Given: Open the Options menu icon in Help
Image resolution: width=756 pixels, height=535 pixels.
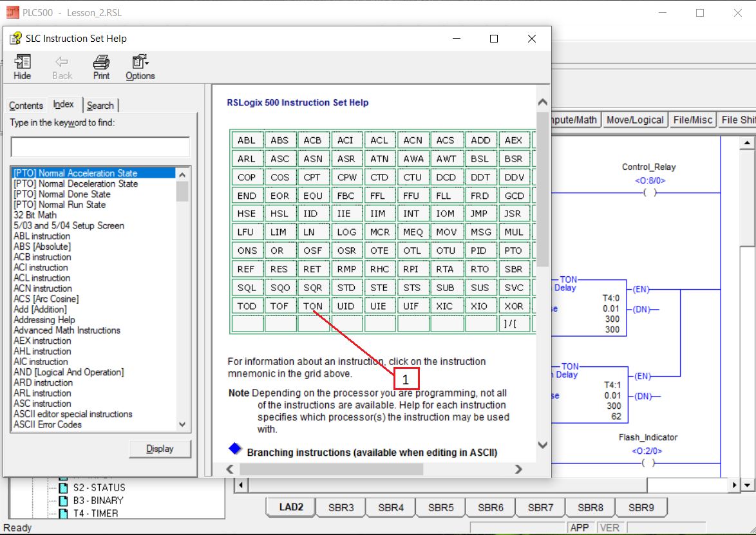Looking at the screenshot, I should [140, 67].
